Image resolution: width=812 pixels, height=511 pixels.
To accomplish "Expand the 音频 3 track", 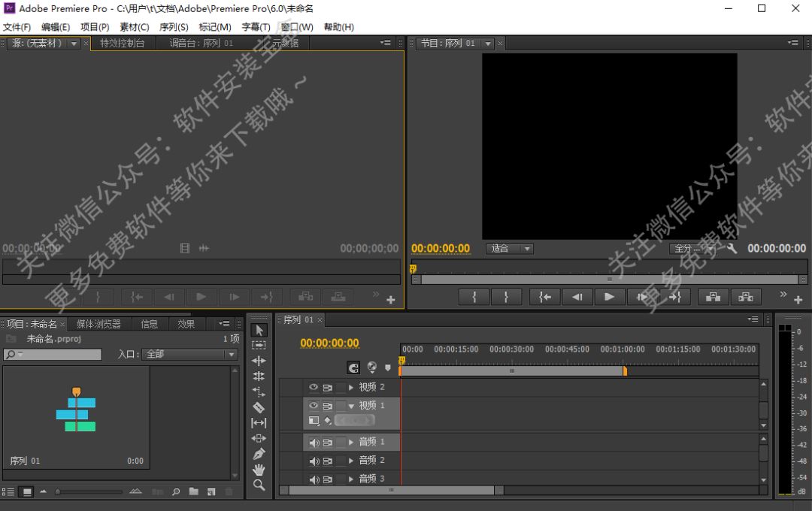I will [x=351, y=479].
